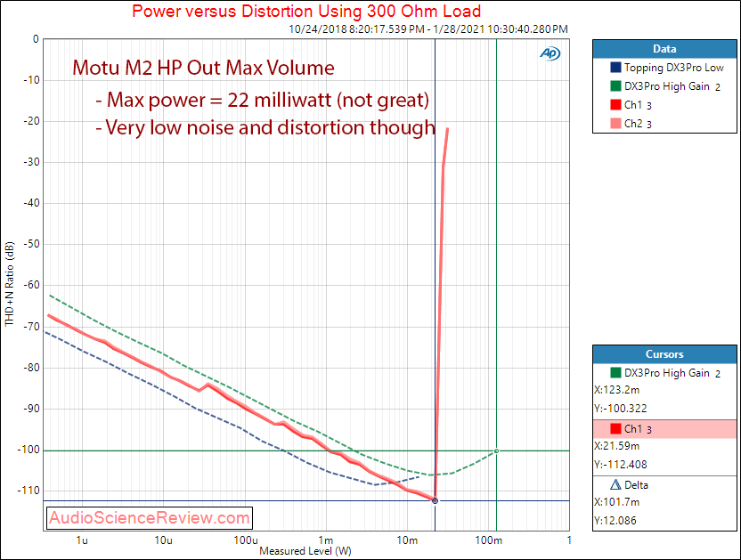Click the Delta X:101.7m value

(616, 502)
